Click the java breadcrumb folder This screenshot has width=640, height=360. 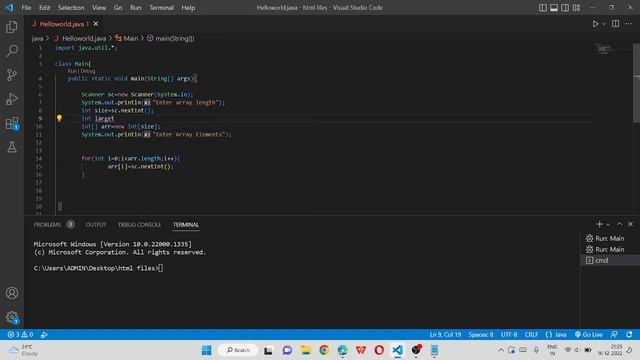[x=37, y=38]
